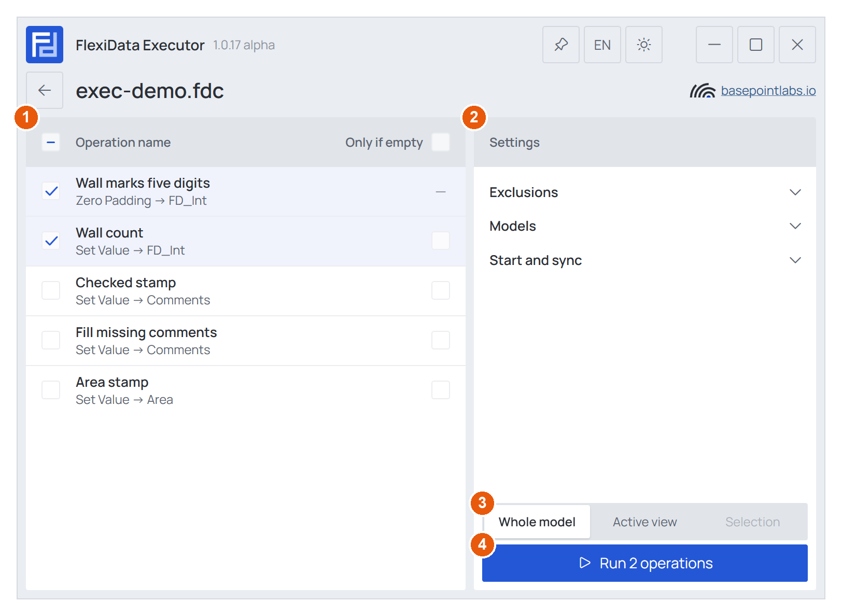The width and height of the screenshot is (842, 616).
Task: Click the 'Set Value → Area' subtitle
Action: pyautogui.click(x=124, y=400)
